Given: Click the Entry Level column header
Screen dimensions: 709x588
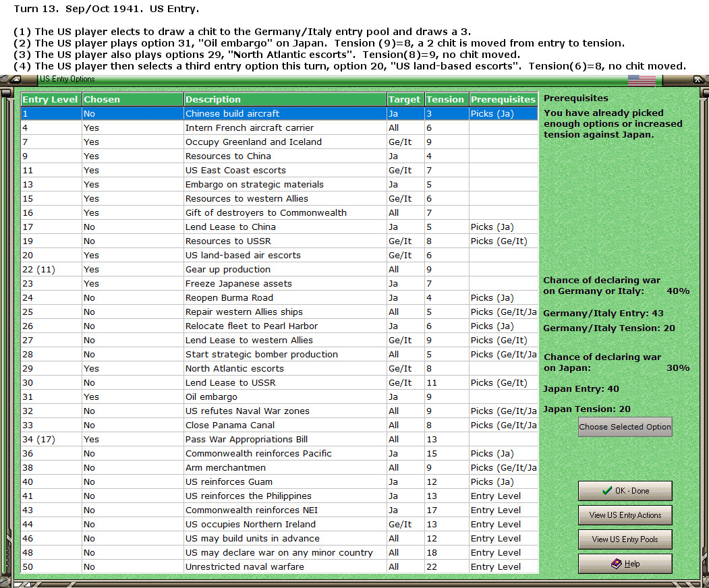Looking at the screenshot, I should [51, 99].
